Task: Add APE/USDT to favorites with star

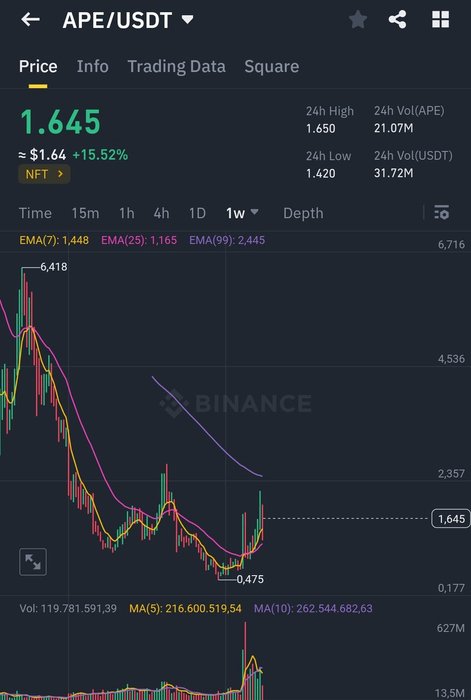Action: pos(358,20)
